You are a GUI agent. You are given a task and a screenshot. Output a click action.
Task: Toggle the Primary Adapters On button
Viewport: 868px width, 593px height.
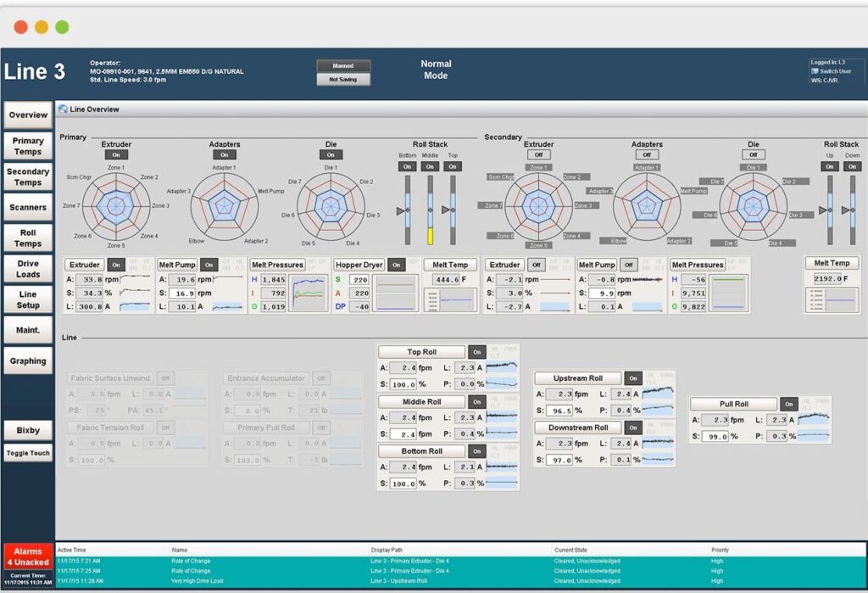point(224,155)
